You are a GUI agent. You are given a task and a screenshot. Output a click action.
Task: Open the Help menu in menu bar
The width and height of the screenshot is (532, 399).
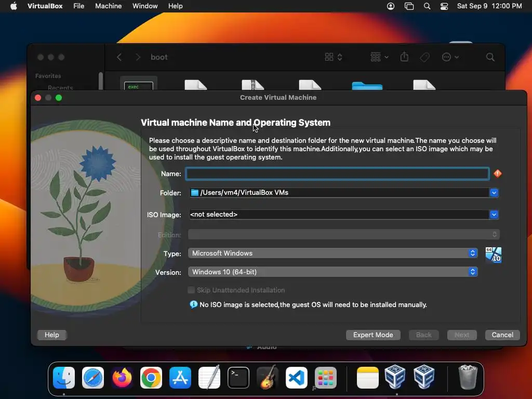tap(176, 6)
